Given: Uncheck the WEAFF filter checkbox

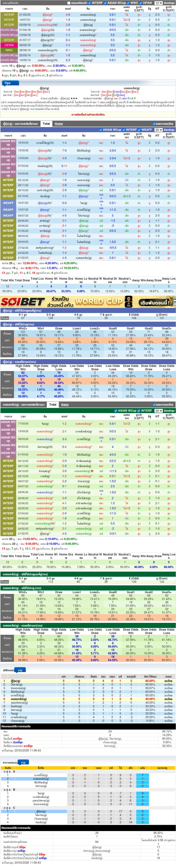Looking at the screenshot, I should [x=139, y=130].
